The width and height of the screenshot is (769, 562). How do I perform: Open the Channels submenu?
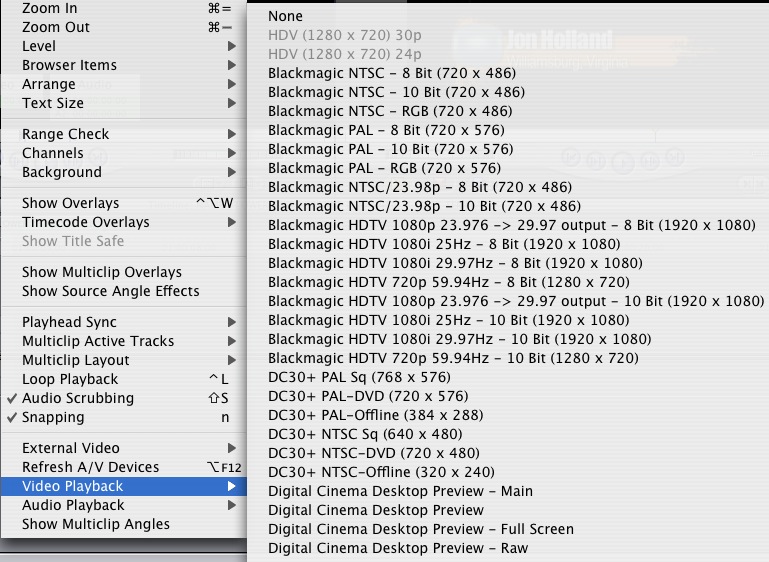tap(123, 153)
